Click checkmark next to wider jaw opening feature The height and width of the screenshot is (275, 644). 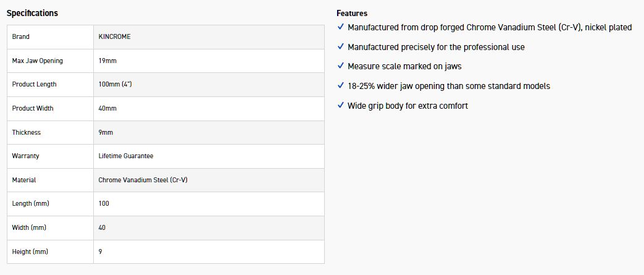point(340,86)
